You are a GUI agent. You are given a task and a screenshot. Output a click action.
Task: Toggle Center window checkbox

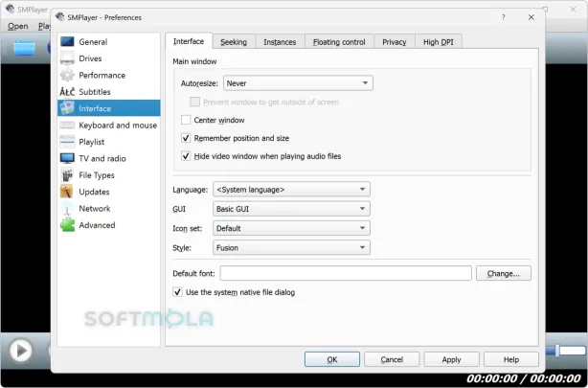pos(186,120)
